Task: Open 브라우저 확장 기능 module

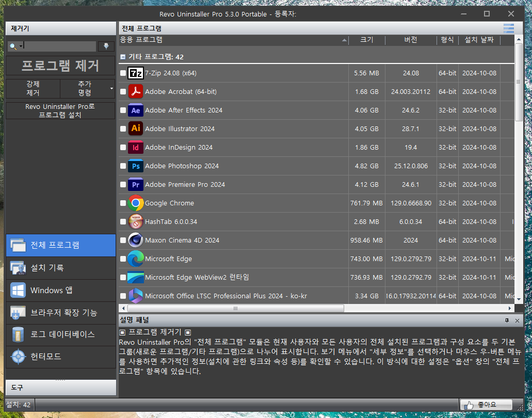Action: coord(61,313)
